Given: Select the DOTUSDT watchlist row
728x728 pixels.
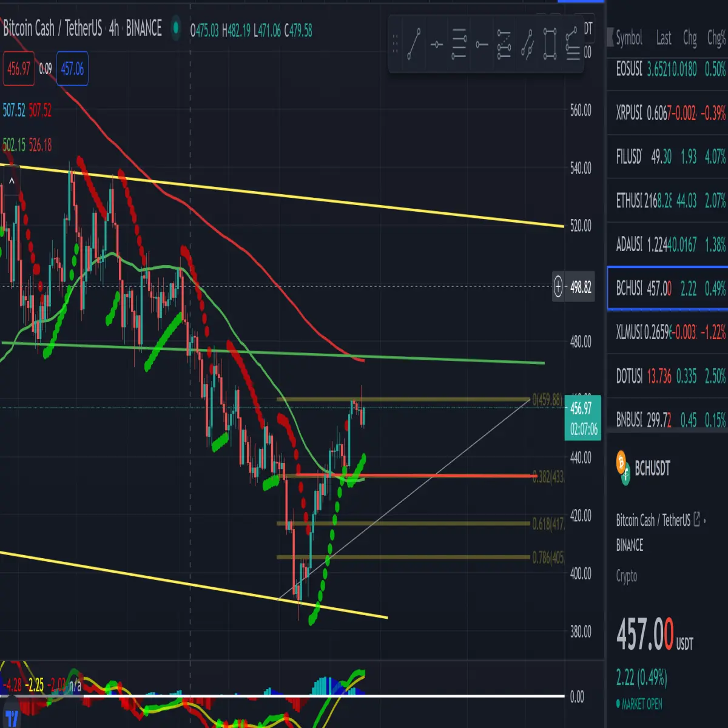Looking at the screenshot, I should coord(667,376).
